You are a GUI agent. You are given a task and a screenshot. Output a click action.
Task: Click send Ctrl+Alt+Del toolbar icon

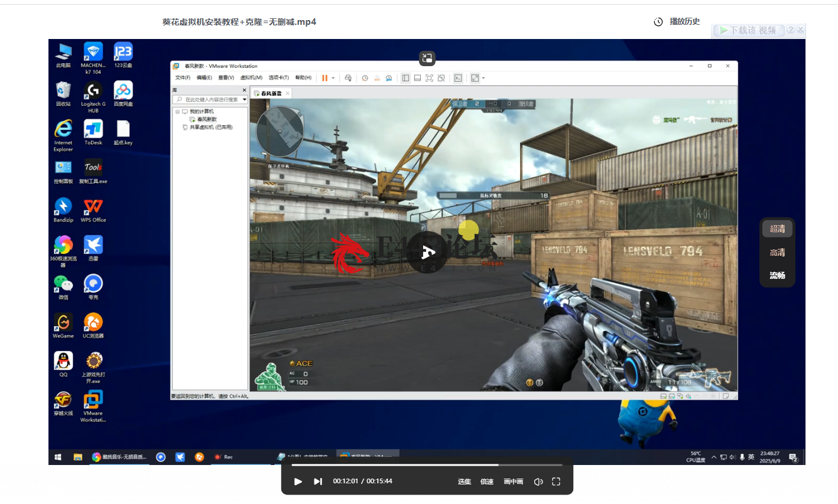coord(348,78)
